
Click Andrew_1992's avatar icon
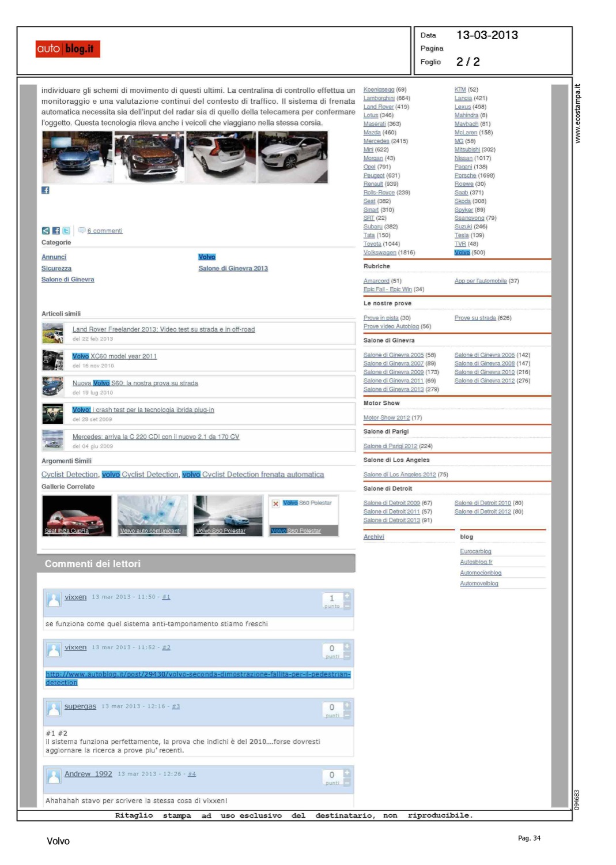(x=54, y=776)
